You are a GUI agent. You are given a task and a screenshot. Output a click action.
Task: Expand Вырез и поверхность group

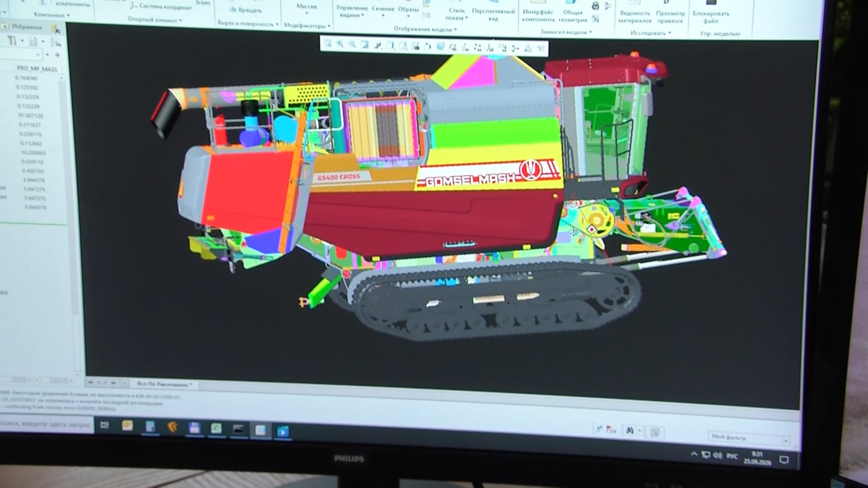[248, 23]
